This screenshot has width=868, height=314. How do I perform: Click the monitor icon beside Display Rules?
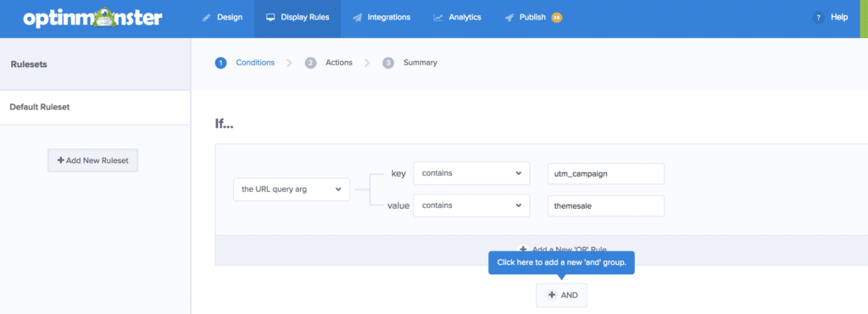click(x=270, y=18)
